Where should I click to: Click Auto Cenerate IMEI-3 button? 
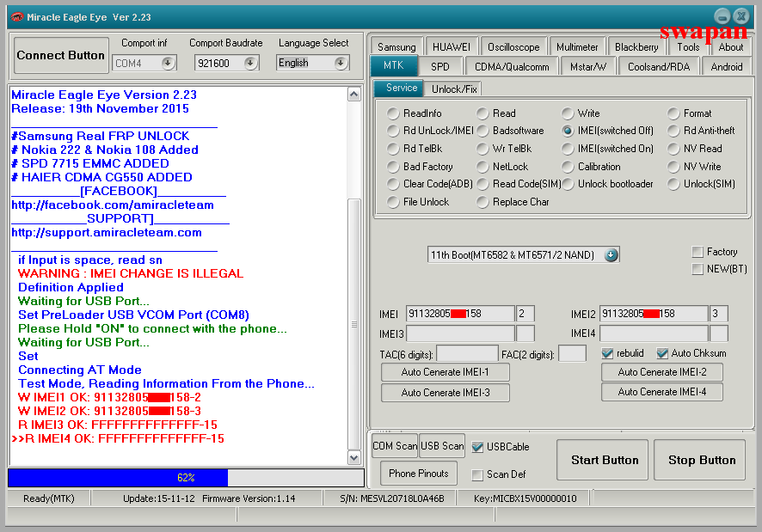pos(446,393)
